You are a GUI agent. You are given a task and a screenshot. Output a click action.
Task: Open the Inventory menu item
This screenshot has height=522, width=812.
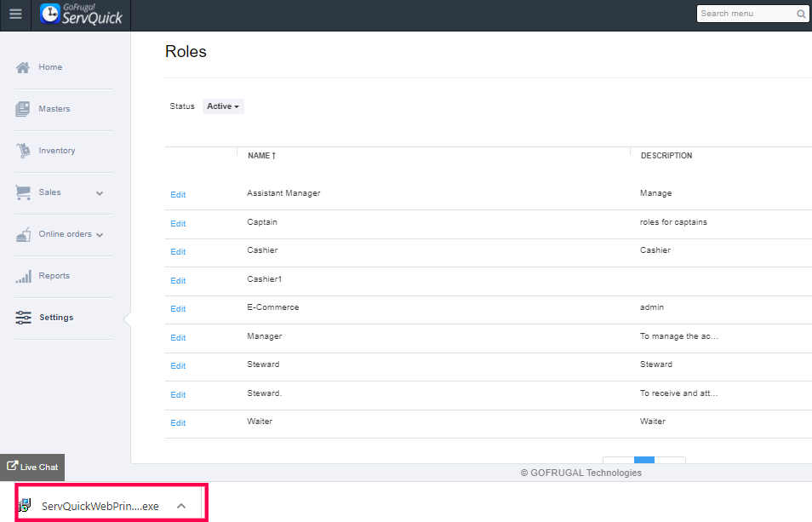coord(56,150)
